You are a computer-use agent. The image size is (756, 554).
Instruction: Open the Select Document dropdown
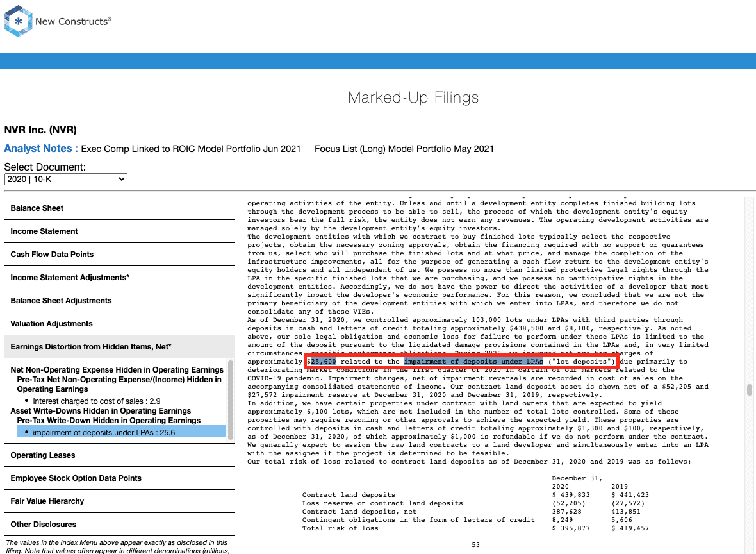tap(65, 179)
